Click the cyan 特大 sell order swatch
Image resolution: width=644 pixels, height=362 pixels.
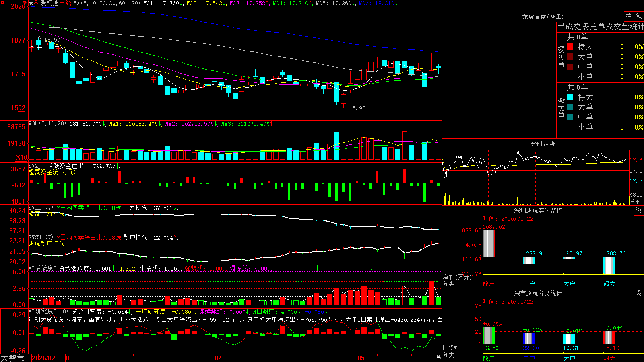(570, 97)
